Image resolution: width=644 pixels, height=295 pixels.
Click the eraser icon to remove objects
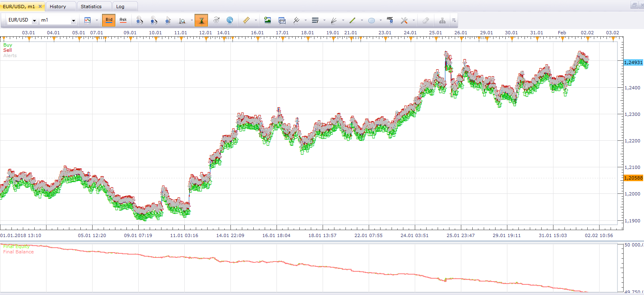[x=425, y=20]
